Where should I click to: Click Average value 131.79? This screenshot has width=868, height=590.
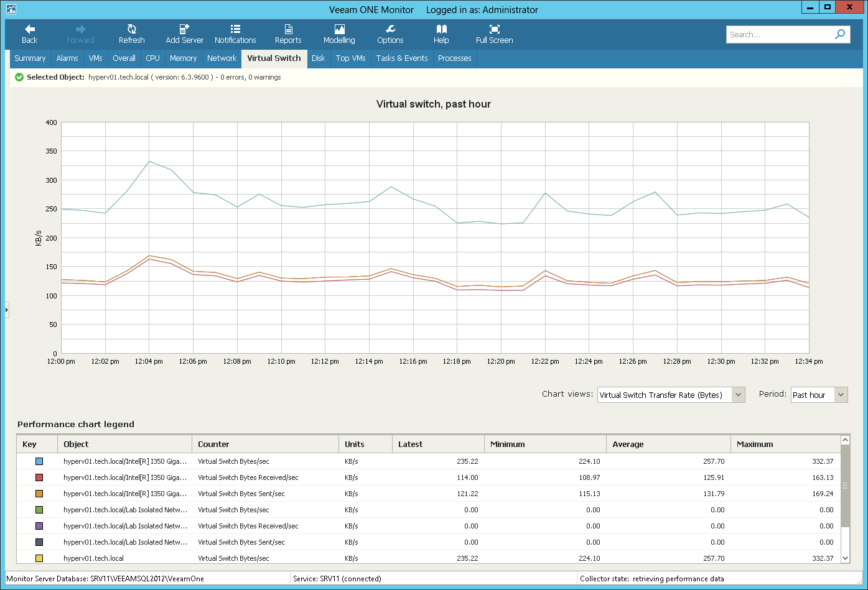click(713, 494)
